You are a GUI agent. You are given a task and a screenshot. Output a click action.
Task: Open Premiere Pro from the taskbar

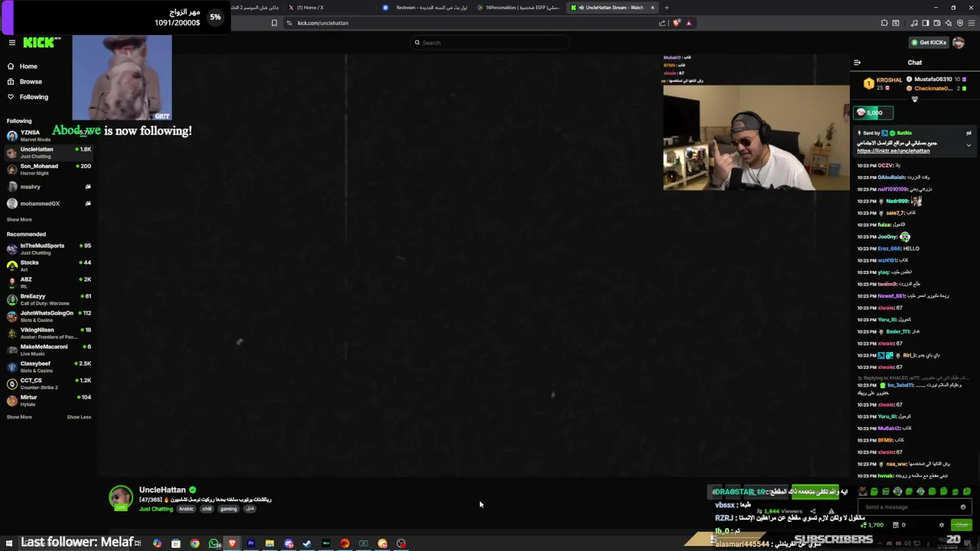[250, 543]
